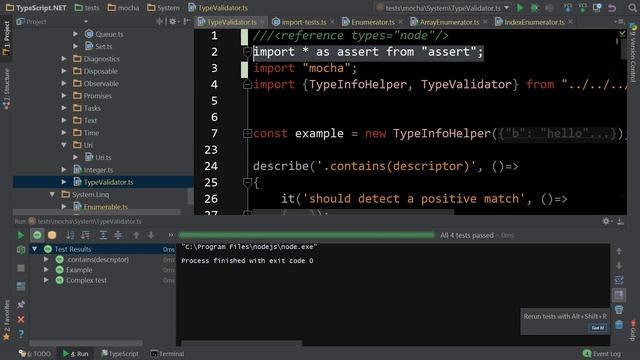Expand the Observable folder
Screen dimensions: 640x360
pyautogui.click(x=64, y=83)
